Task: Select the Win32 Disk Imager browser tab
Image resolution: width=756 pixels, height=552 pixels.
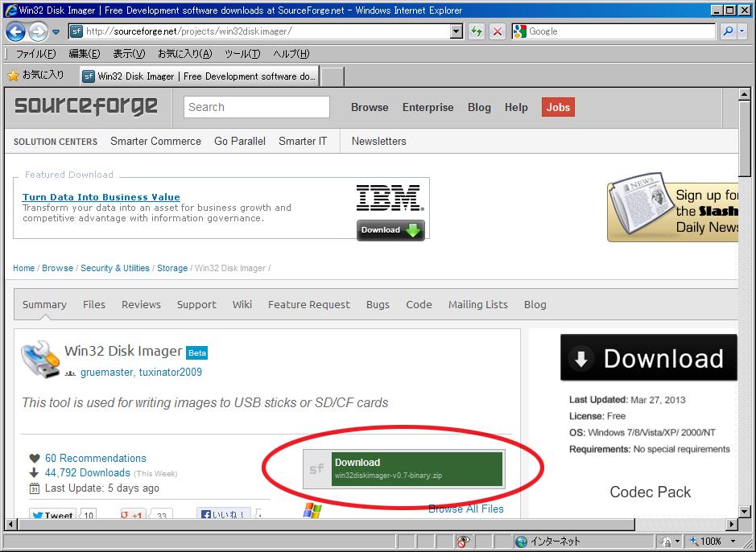Action: 199,76
